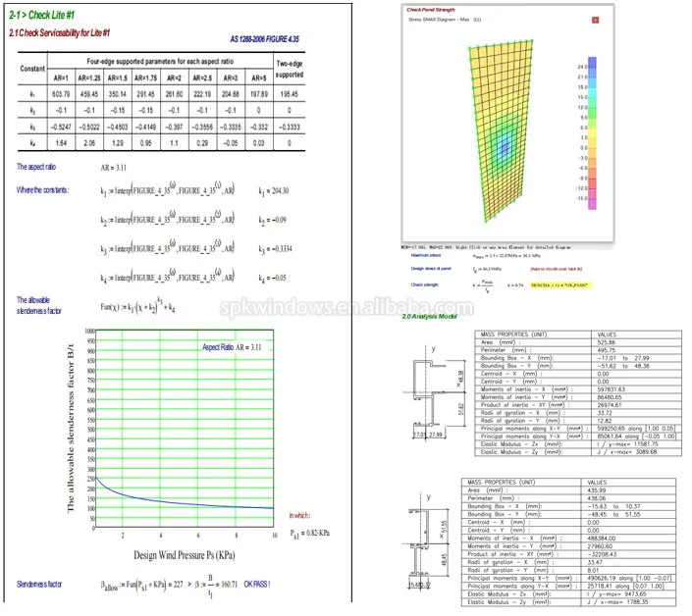Select the "OK PASS !" result text

point(257,584)
